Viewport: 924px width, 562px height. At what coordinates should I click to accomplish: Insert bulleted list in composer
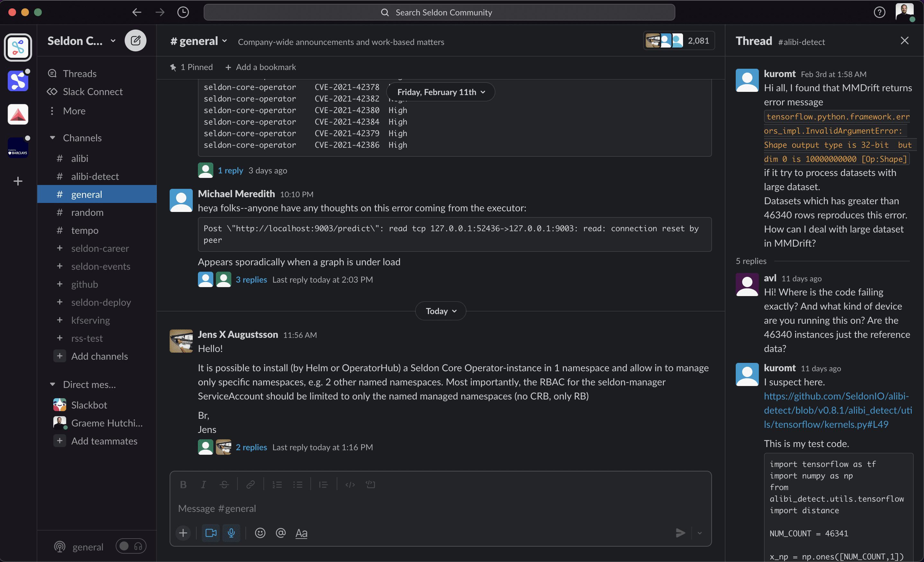(298, 484)
